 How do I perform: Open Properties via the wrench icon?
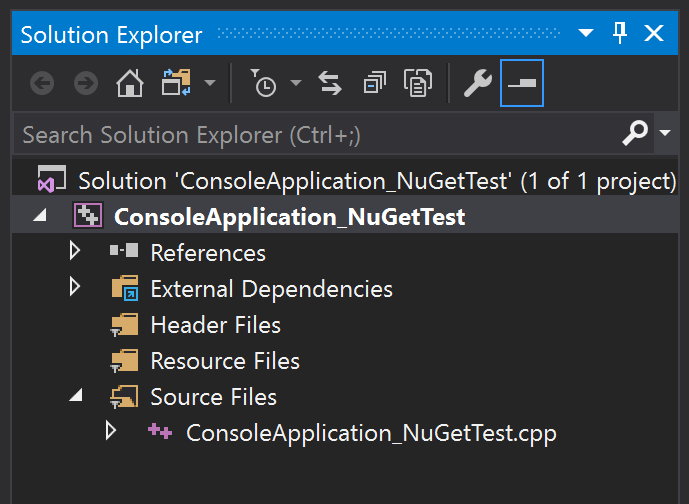click(x=478, y=84)
